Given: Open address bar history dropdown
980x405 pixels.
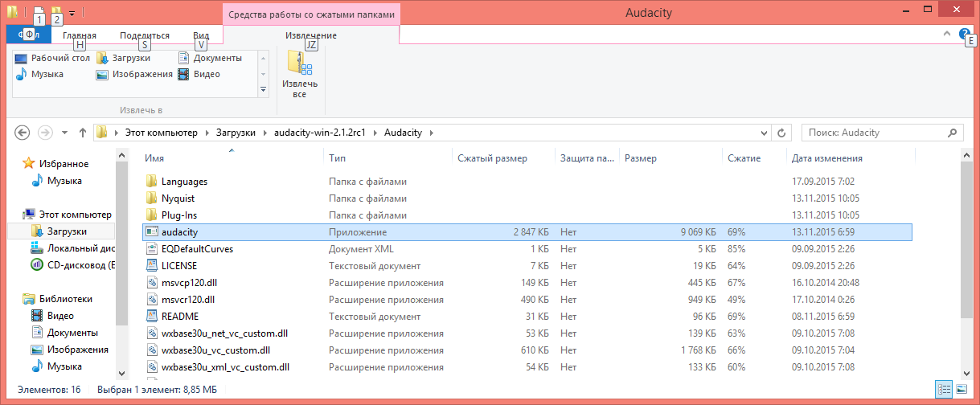Looking at the screenshot, I should pos(765,133).
